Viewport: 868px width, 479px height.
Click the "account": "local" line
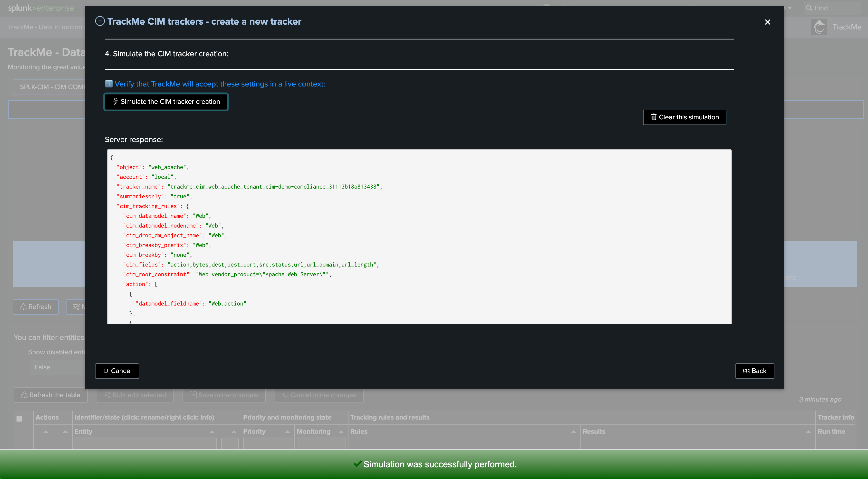(146, 177)
